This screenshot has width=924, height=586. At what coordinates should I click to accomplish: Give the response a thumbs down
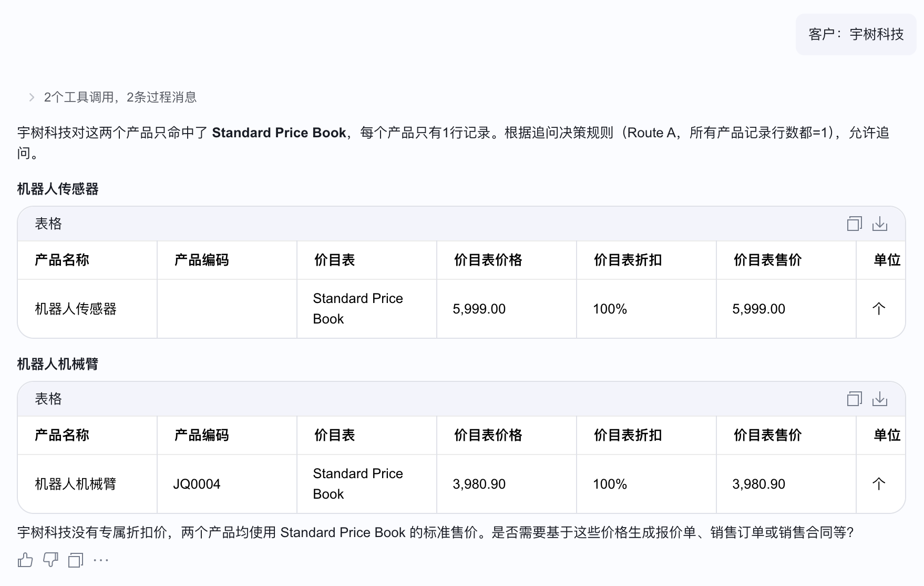pos(50,560)
